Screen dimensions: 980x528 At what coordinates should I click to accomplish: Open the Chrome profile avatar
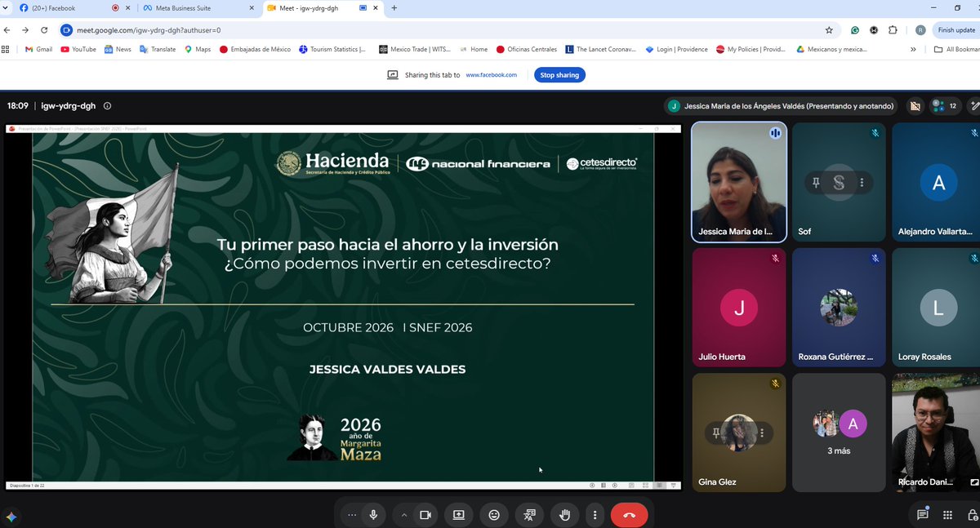click(920, 29)
